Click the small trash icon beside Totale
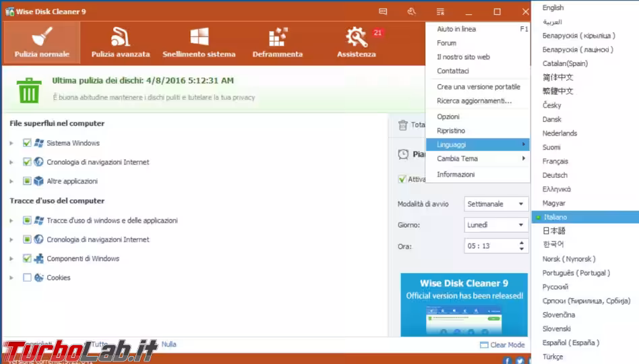This screenshot has height=364, width=639. (x=402, y=125)
